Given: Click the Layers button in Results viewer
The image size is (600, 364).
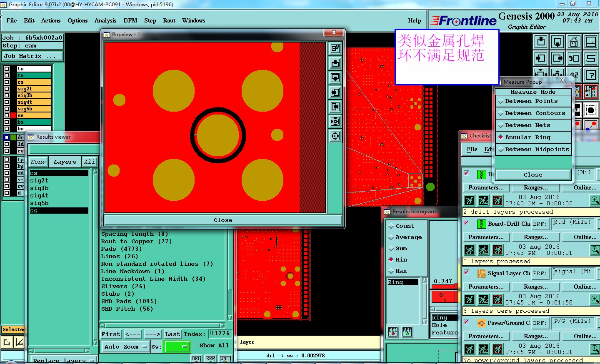Looking at the screenshot, I should click(x=65, y=162).
